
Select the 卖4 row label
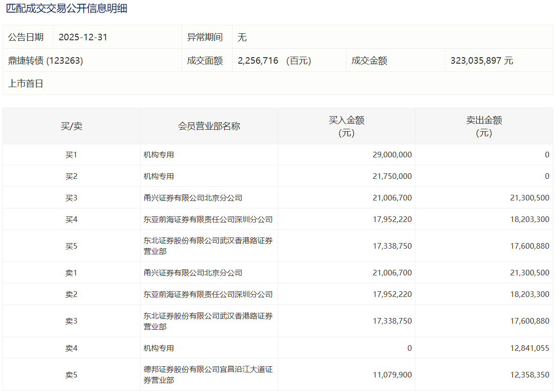tap(71, 348)
